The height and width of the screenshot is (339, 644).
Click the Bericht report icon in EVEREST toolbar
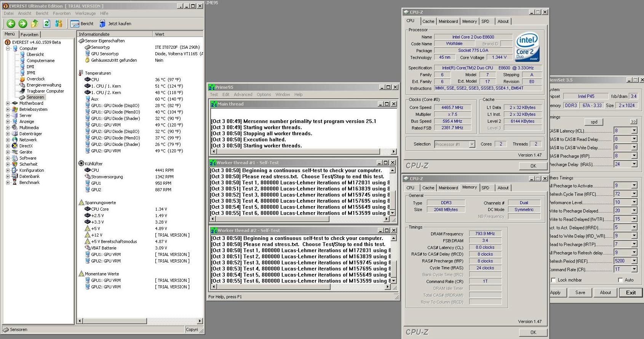tap(75, 24)
